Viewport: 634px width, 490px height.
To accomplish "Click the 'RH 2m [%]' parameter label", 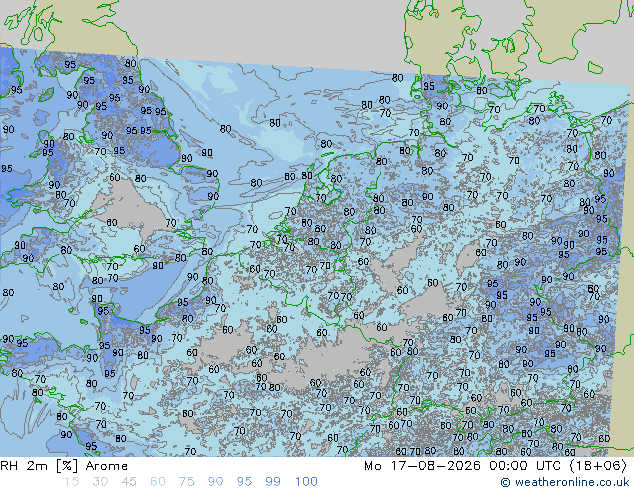I will tap(39, 466).
